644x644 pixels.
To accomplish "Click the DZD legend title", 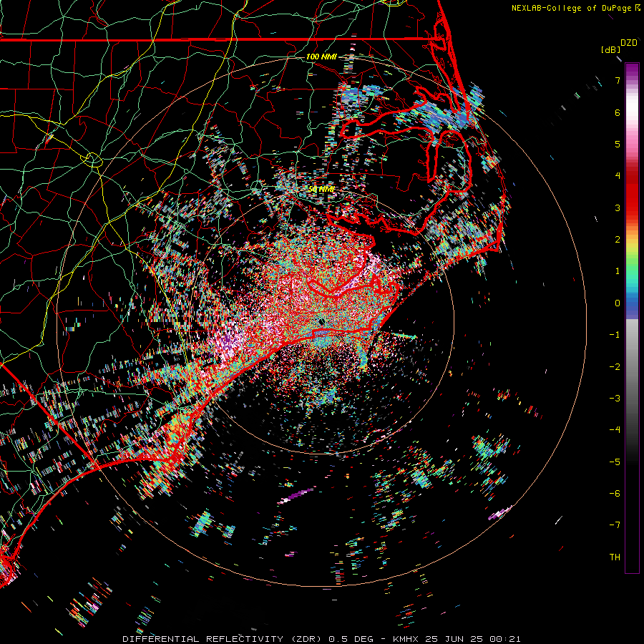I will (629, 43).
